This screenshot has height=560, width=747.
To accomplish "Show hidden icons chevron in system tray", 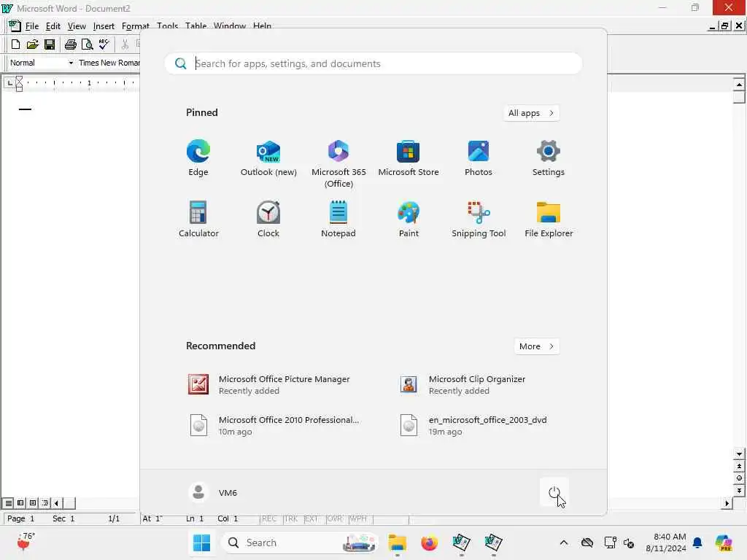I will coord(564,542).
